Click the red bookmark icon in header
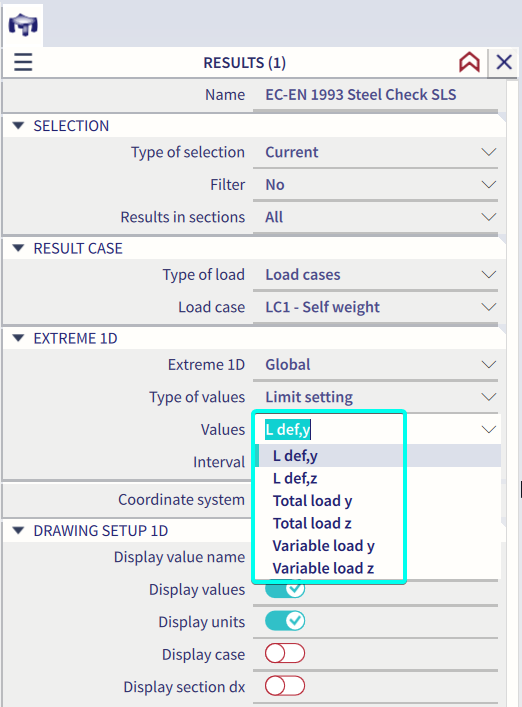This screenshot has width=522, height=707. (469, 62)
